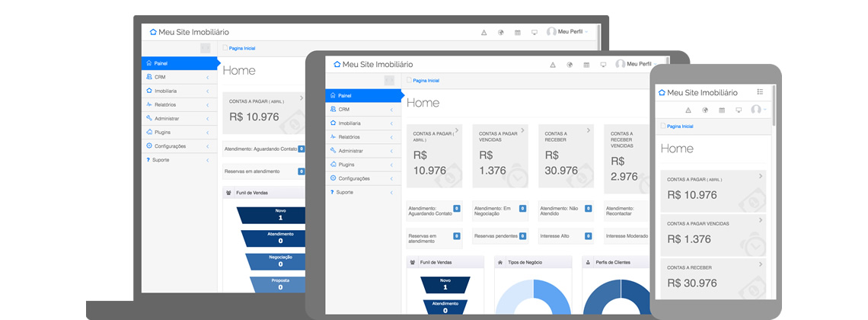Image resolution: width=868 pixels, height=320 pixels.
Task: Click the monitor icon in tablet header
Action: pos(602,65)
